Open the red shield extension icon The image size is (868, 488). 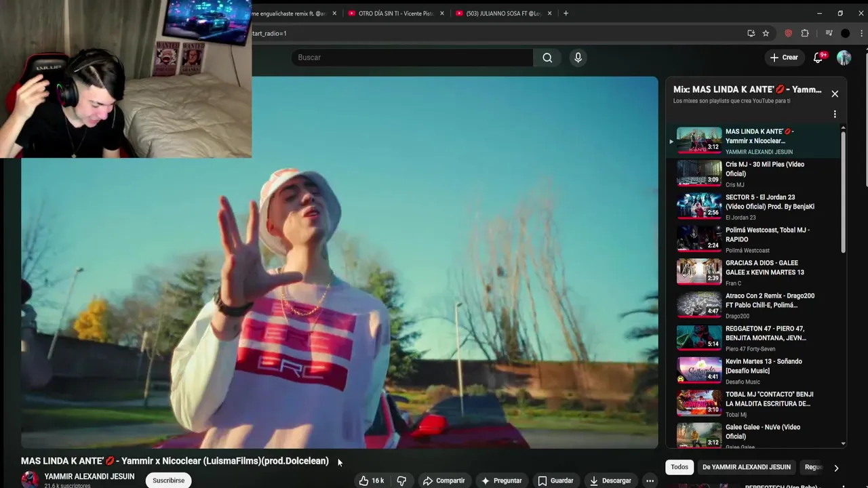coord(788,33)
